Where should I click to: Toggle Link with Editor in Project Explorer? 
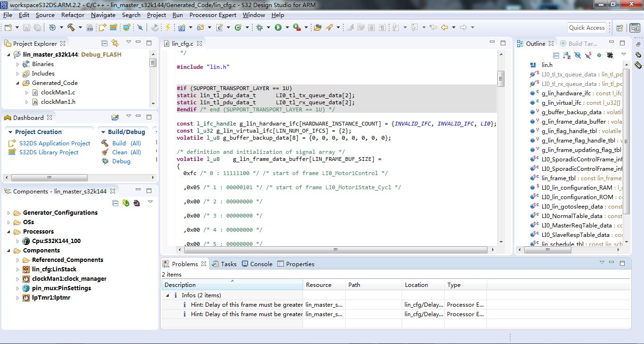pos(115,43)
